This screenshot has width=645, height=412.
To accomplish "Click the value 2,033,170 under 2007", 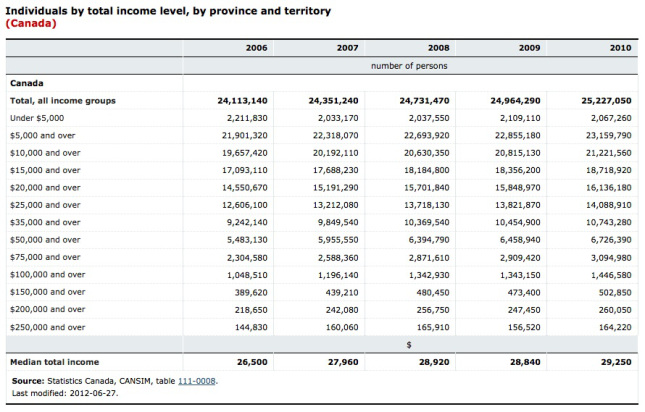I will 338,118.
